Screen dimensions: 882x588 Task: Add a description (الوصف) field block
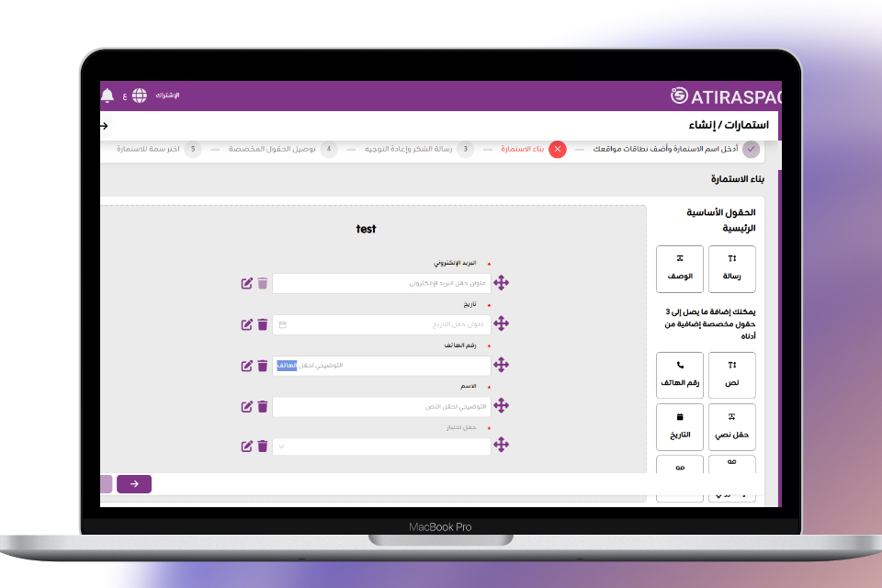[x=680, y=268]
